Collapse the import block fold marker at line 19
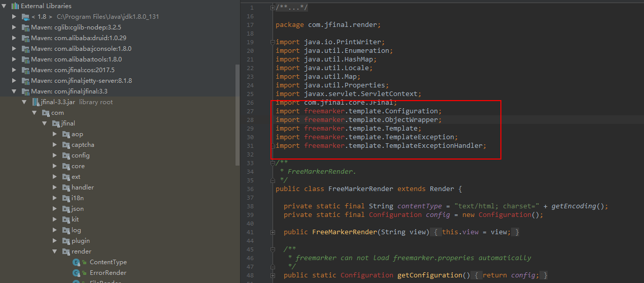644x283 pixels. [273, 42]
